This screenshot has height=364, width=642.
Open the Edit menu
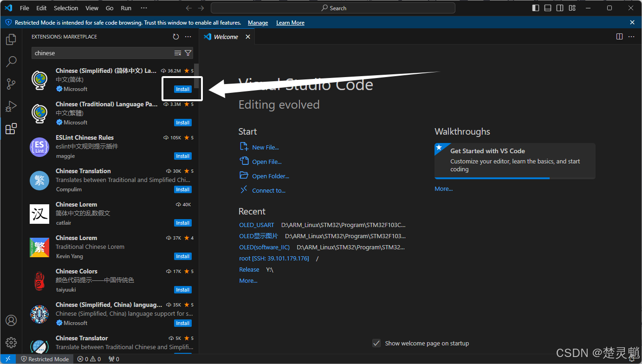point(41,8)
